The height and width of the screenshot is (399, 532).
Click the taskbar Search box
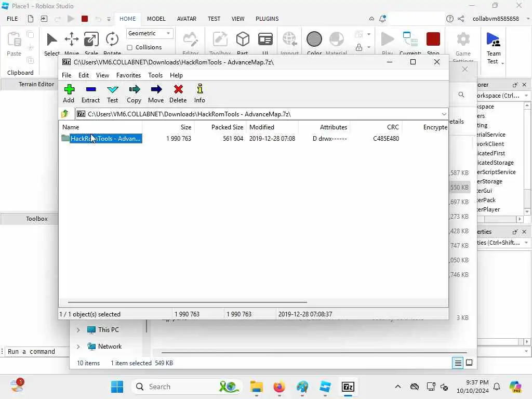pos(187,387)
